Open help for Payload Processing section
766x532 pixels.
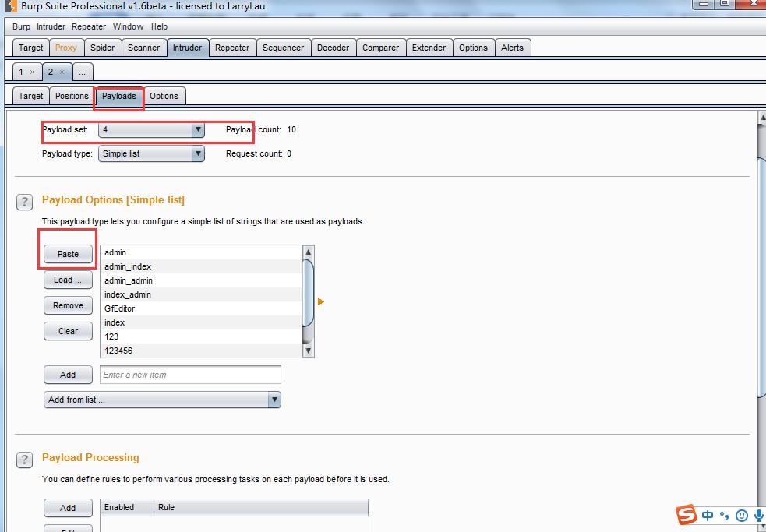pos(24,460)
